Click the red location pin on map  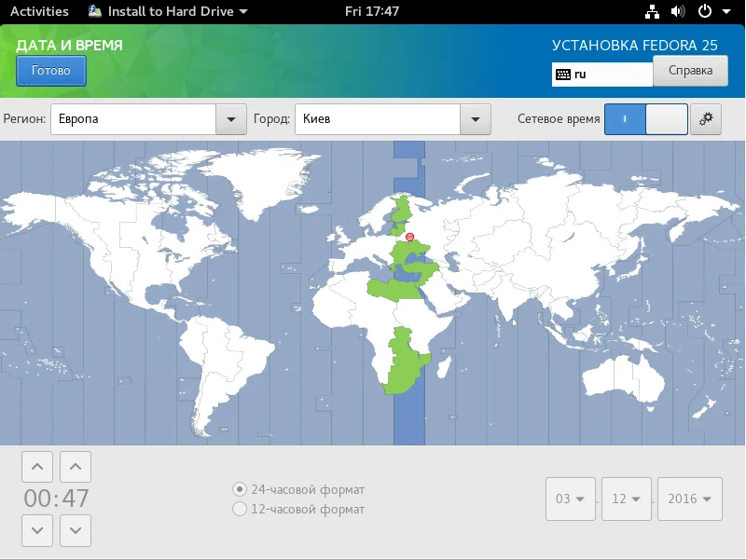pyautogui.click(x=409, y=238)
